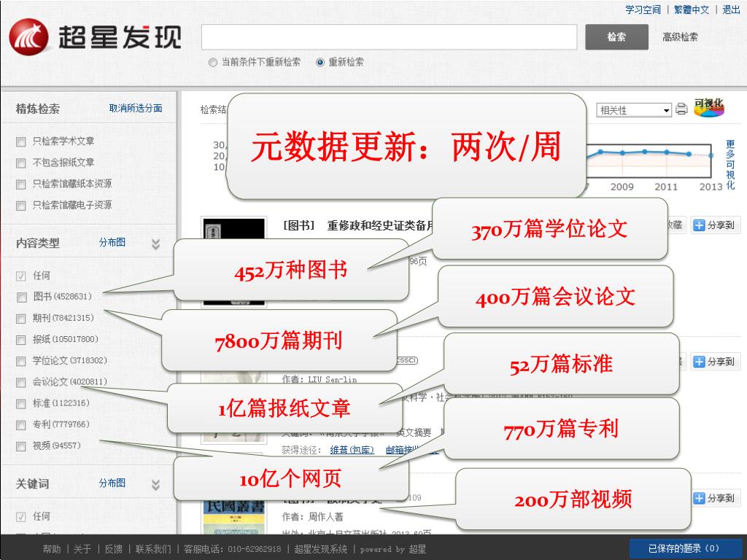747x560 pixels.
Task: Select the 重新检索 radio option
Action: (x=320, y=63)
